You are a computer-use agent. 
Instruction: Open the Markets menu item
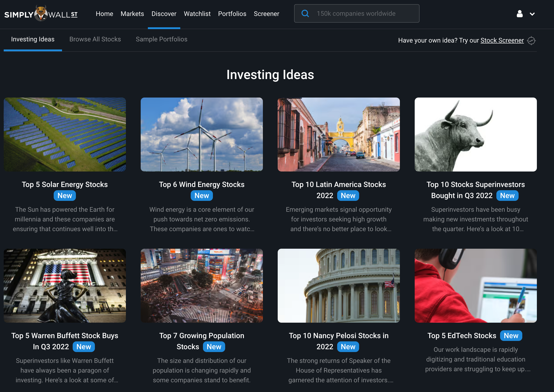132,14
